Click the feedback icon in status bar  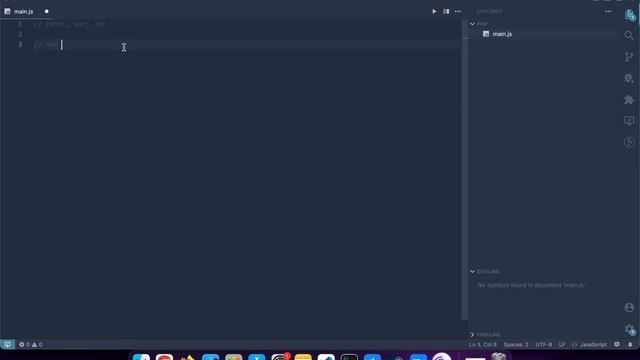[x=617, y=344]
